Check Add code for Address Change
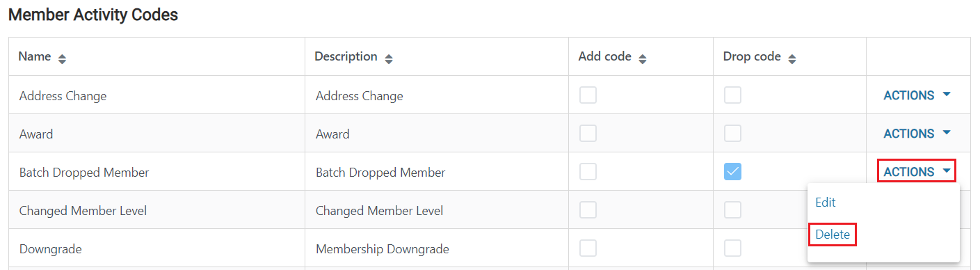 tap(588, 95)
